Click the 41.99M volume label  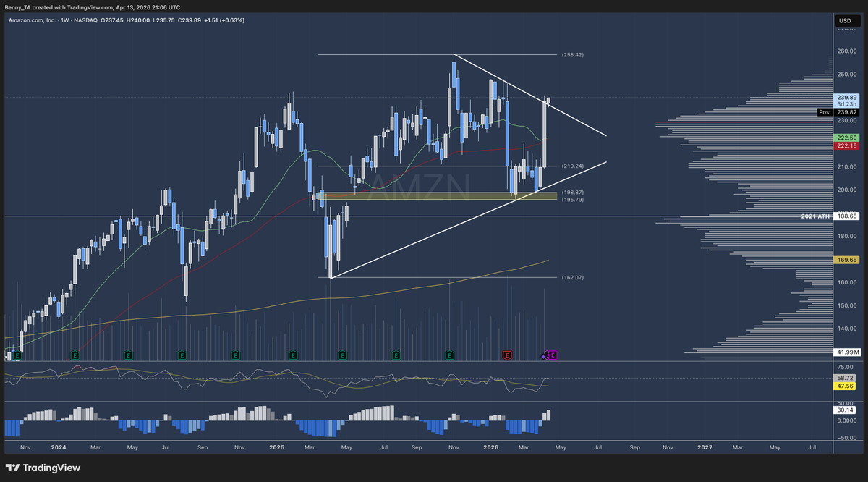pos(847,352)
